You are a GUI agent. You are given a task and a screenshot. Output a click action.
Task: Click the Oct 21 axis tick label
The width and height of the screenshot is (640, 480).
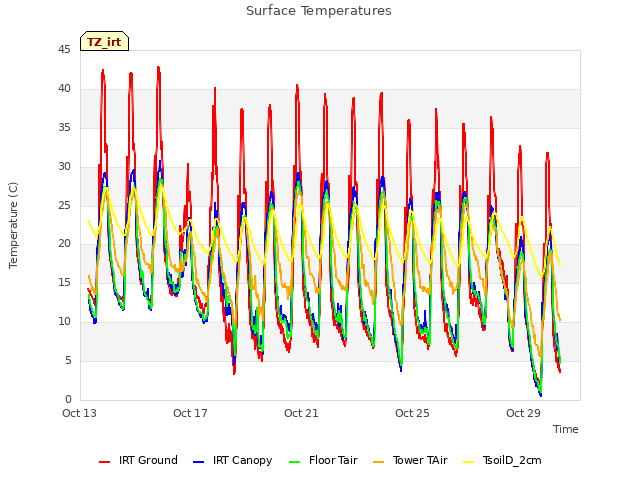pos(301,413)
